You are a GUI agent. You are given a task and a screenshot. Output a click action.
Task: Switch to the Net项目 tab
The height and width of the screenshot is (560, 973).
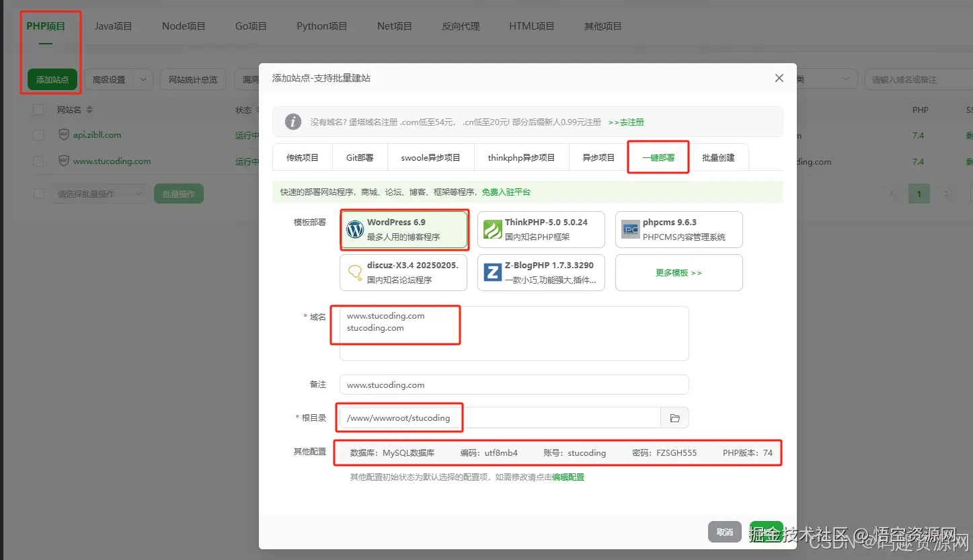click(394, 26)
